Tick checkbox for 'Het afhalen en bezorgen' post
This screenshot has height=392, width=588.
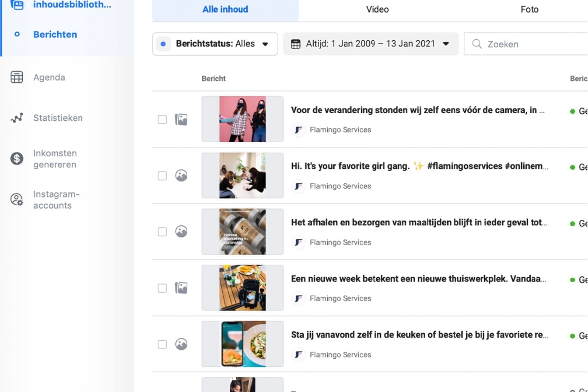coord(162,232)
